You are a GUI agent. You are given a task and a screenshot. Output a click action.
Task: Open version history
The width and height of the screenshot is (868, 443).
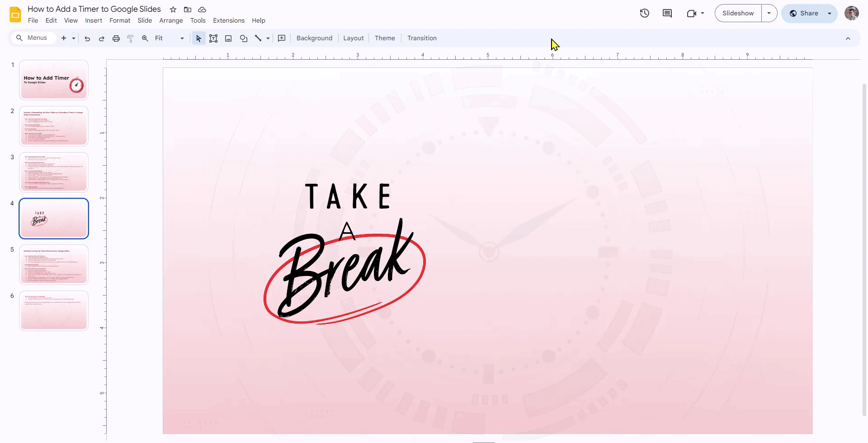[x=644, y=13]
